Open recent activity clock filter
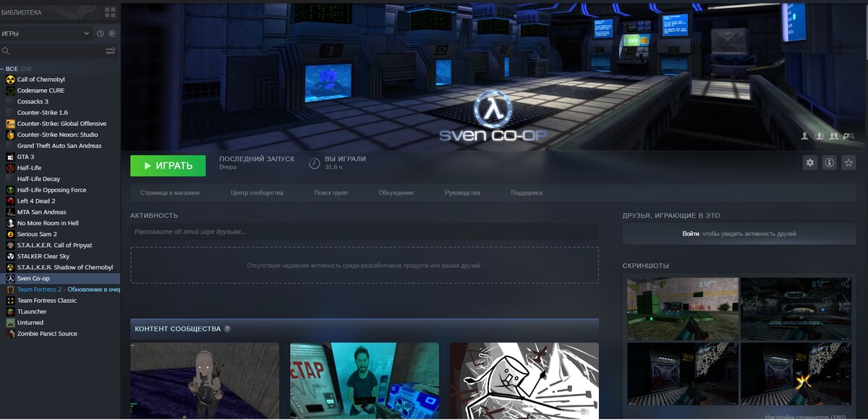Viewport: 868px width, 420px height. tap(101, 33)
